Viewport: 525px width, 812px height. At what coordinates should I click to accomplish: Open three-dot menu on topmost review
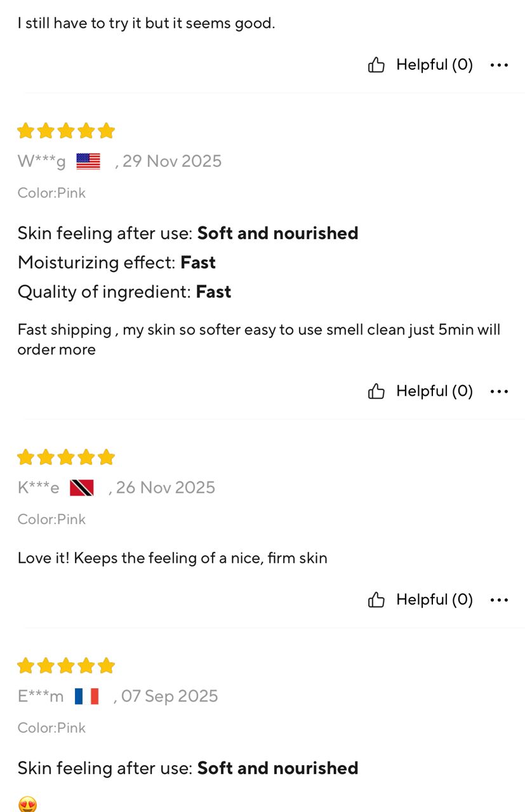(499, 65)
